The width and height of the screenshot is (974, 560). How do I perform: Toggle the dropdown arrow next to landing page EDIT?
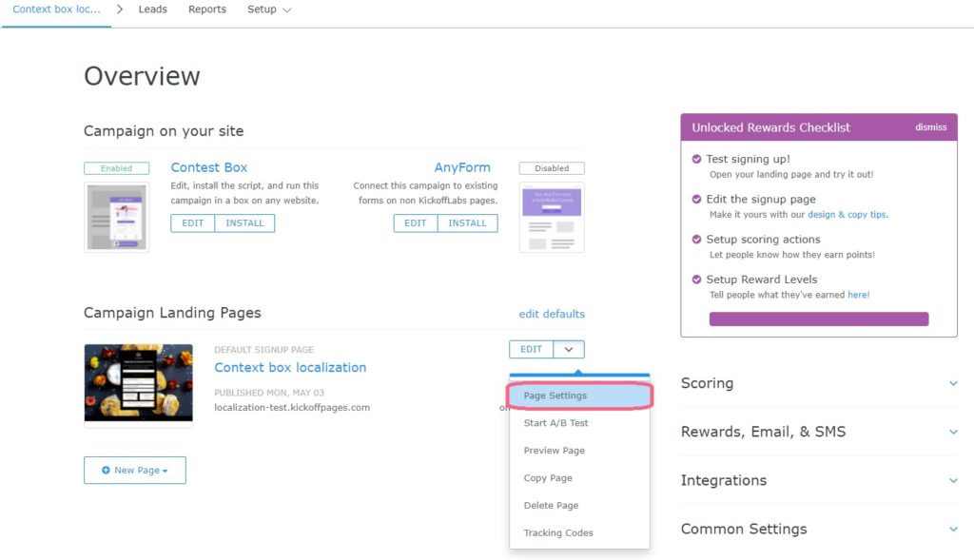click(569, 349)
